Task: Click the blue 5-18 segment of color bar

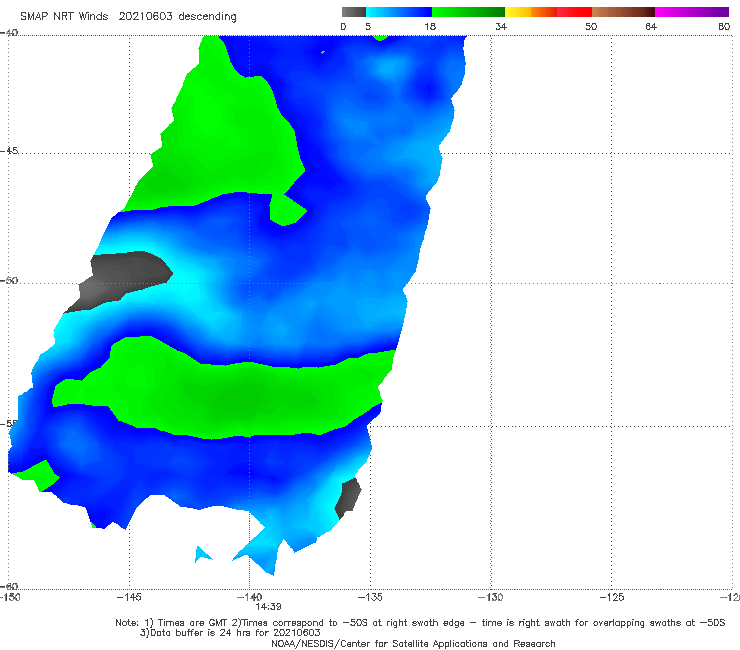Action: [399, 12]
